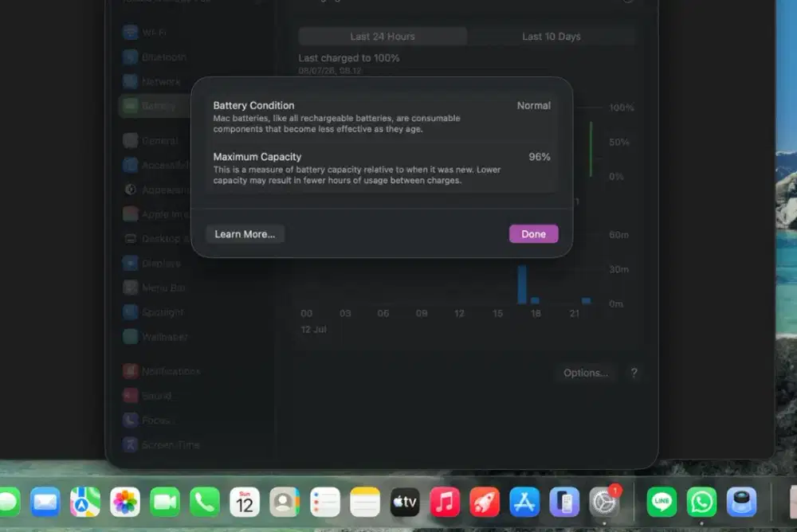Image resolution: width=797 pixels, height=532 pixels.
Task: Open the Apple TV app
Action: tap(405, 502)
